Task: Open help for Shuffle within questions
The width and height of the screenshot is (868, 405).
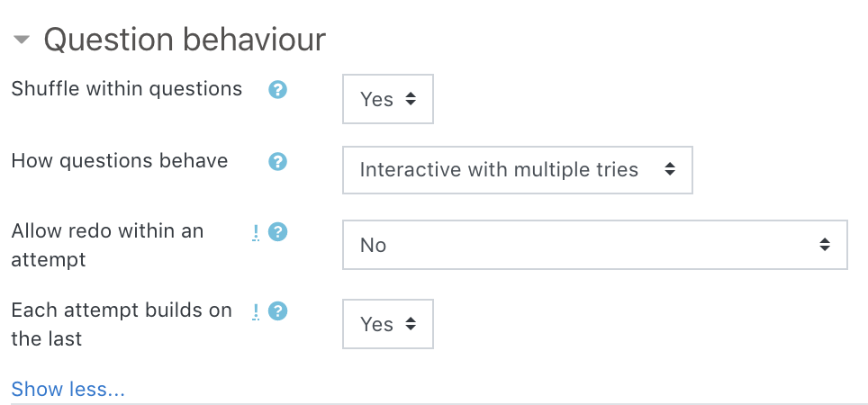Action: 278,89
